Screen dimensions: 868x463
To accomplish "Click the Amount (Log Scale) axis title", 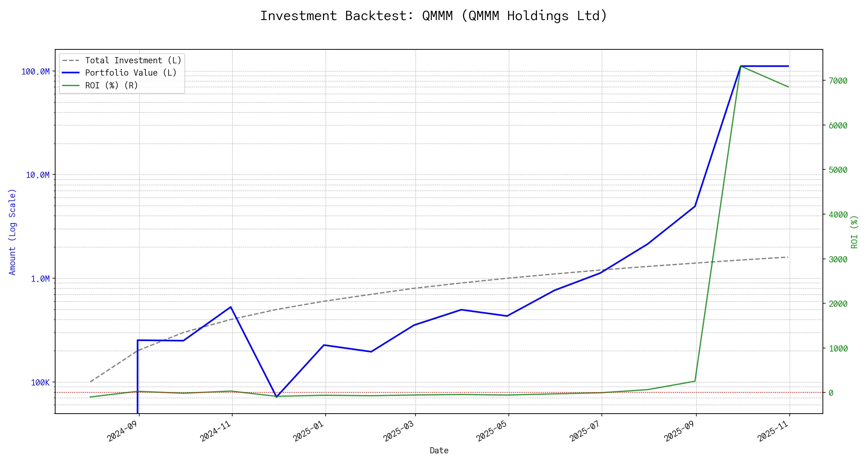I will point(12,232).
